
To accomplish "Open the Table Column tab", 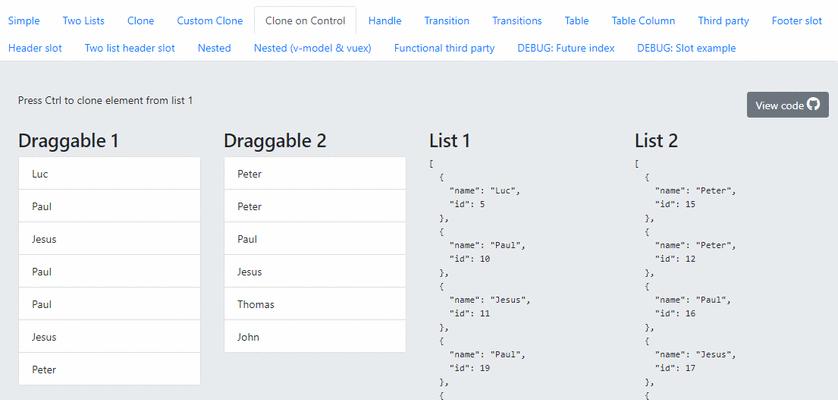I will (x=643, y=21).
